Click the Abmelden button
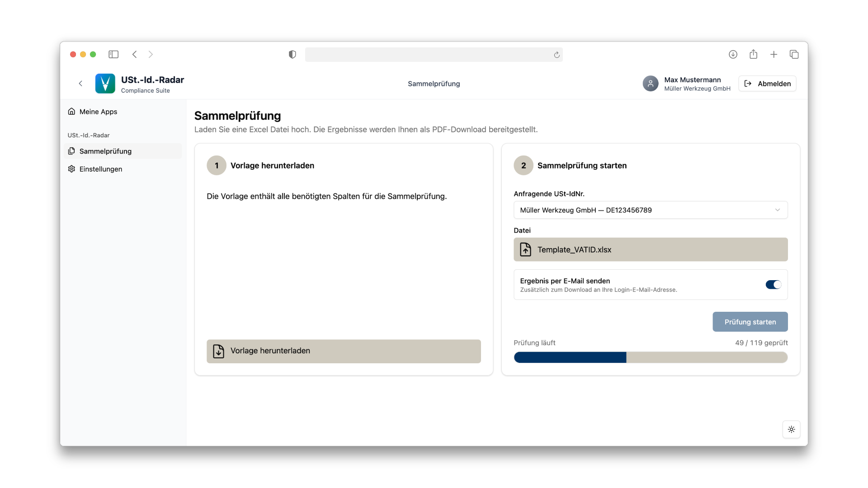This screenshot has width=868, height=488. tap(767, 84)
